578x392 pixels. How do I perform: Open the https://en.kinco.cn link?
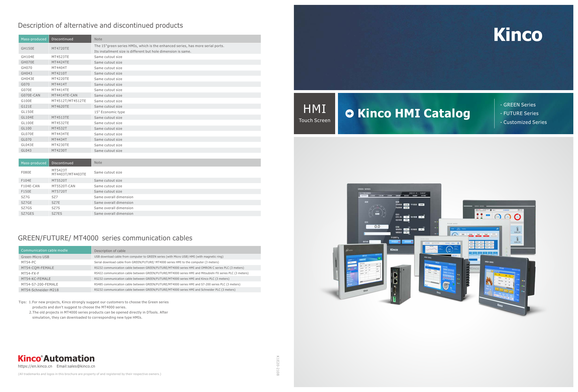[x=35, y=366]
